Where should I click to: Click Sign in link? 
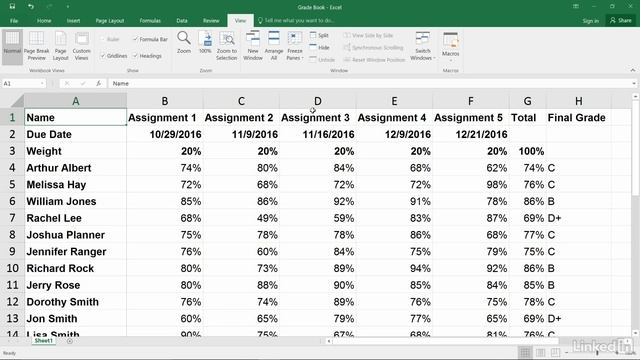pos(591,20)
